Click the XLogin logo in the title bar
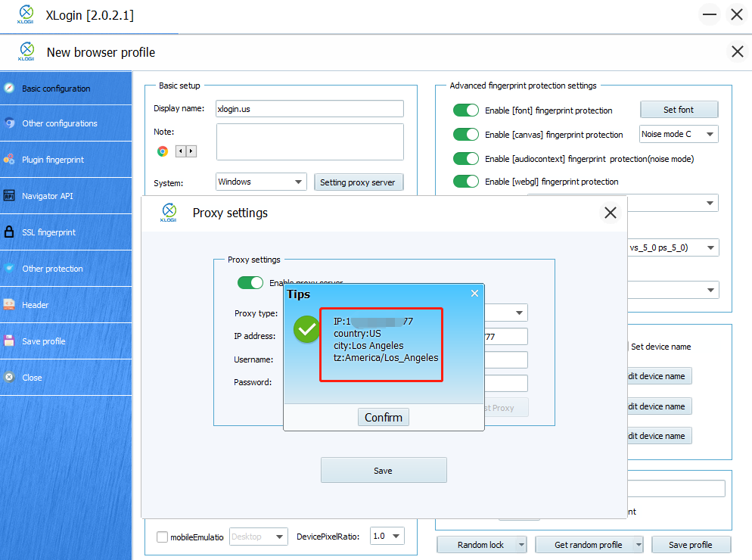The height and width of the screenshot is (560, 752). [26, 14]
